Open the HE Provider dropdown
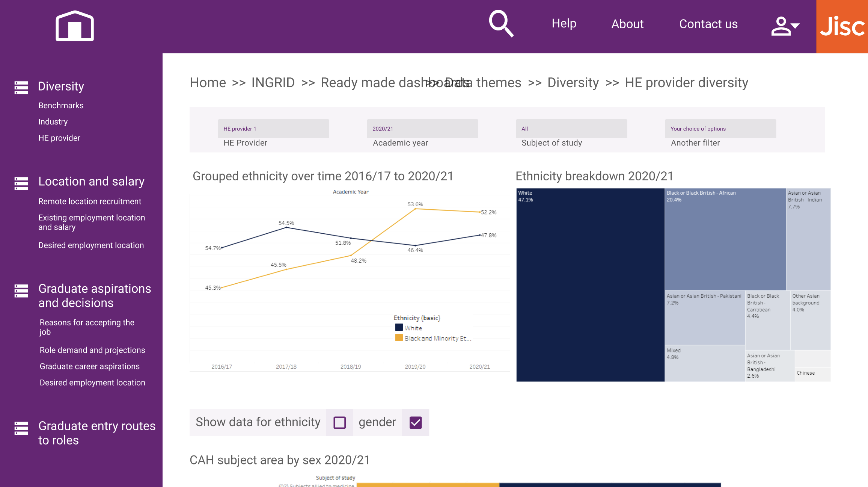 (x=273, y=129)
